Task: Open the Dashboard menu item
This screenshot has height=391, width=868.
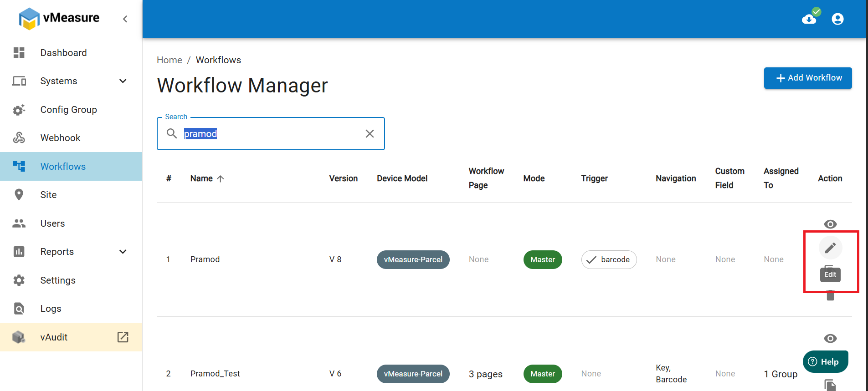Action: [x=71, y=53]
